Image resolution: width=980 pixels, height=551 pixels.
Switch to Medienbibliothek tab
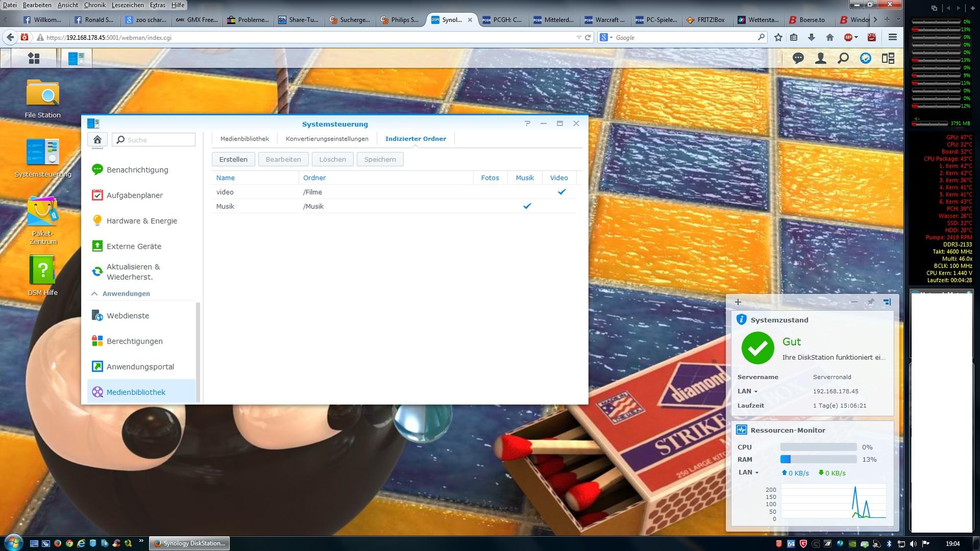coord(245,139)
